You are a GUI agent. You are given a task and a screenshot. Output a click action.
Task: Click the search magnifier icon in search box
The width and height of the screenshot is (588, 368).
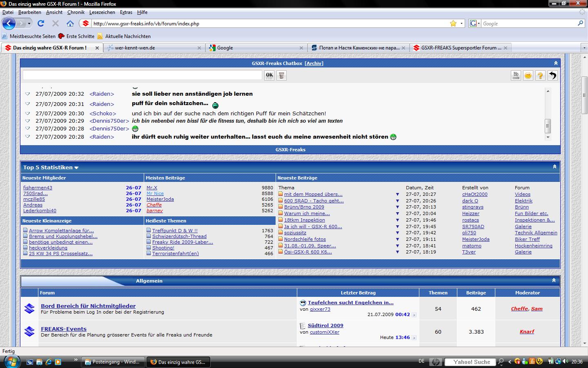tap(580, 23)
